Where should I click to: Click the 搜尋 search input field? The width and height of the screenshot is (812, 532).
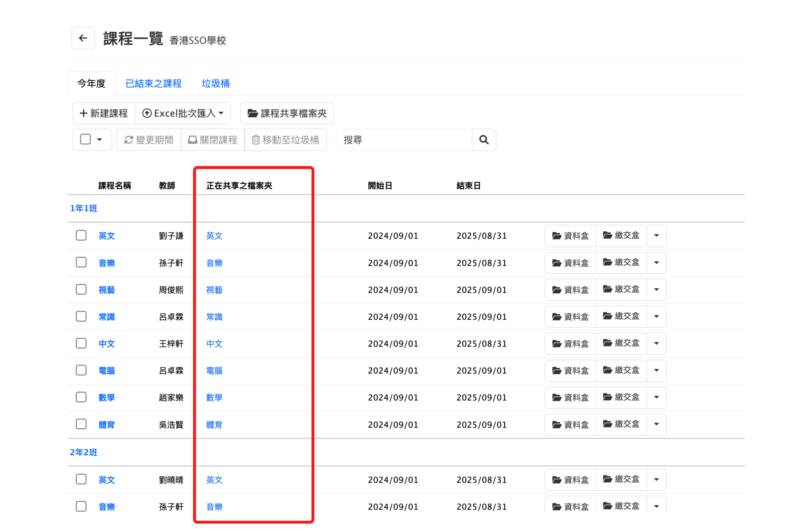click(404, 140)
